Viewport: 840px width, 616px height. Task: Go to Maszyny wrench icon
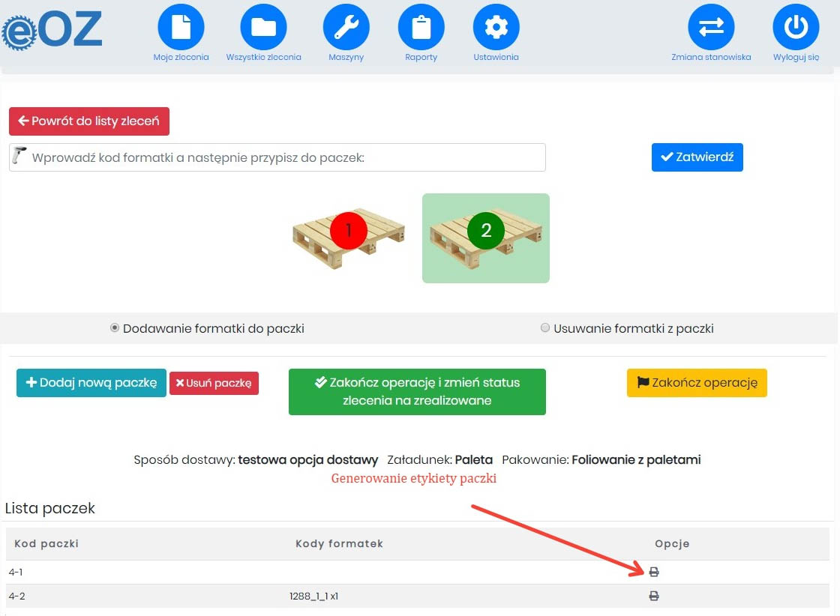tap(346, 27)
